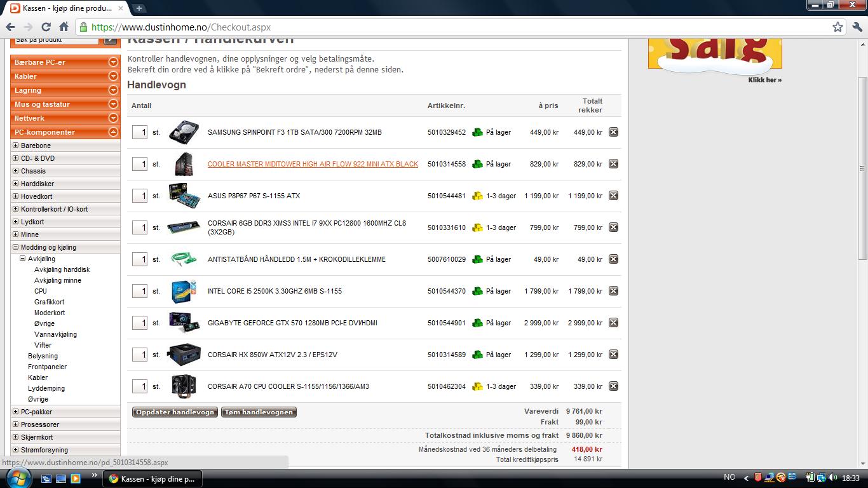This screenshot has width=868, height=488.
Task: Edit quantity field for Samsung Spinpoint F3
Action: tap(140, 132)
